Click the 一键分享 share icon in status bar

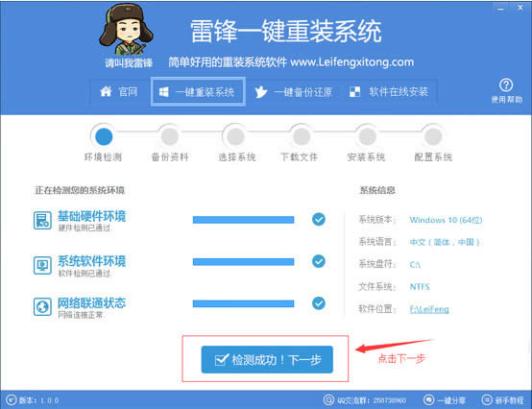[428, 399]
